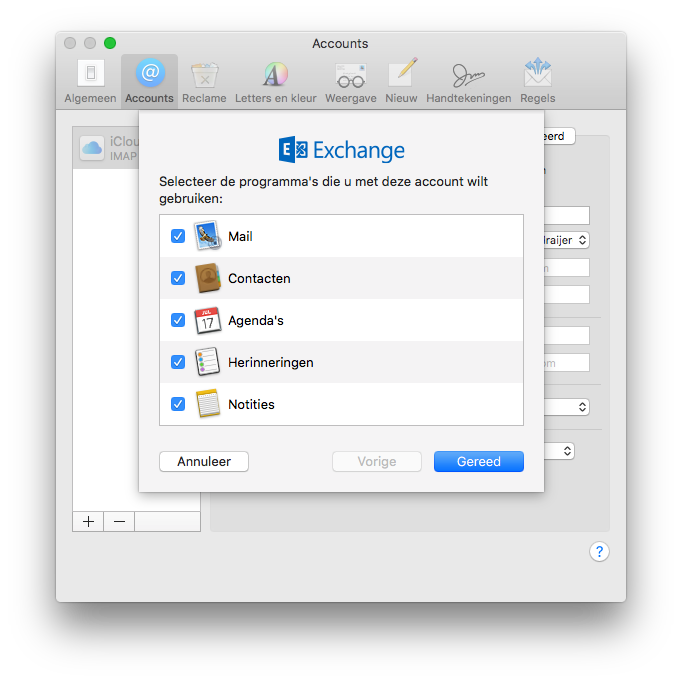682x682 pixels.
Task: Remove the account with the minus button
Action: click(120, 522)
